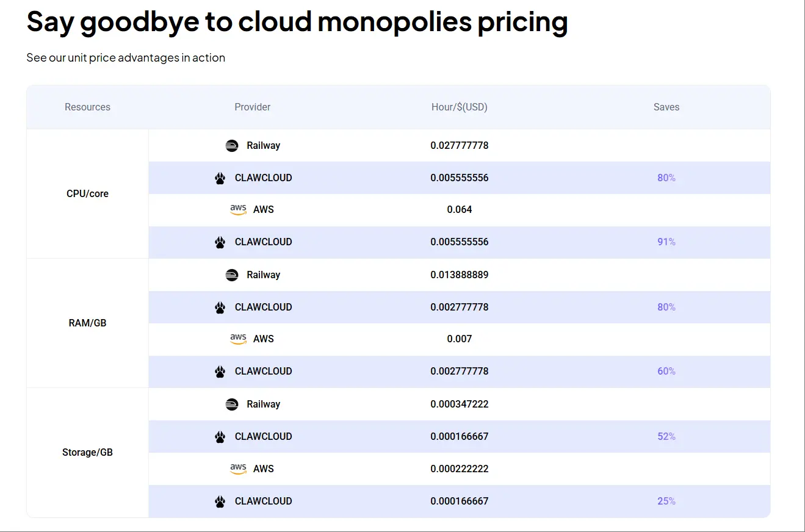Click the AWS logo beside the 0.000222222 price

click(x=238, y=469)
